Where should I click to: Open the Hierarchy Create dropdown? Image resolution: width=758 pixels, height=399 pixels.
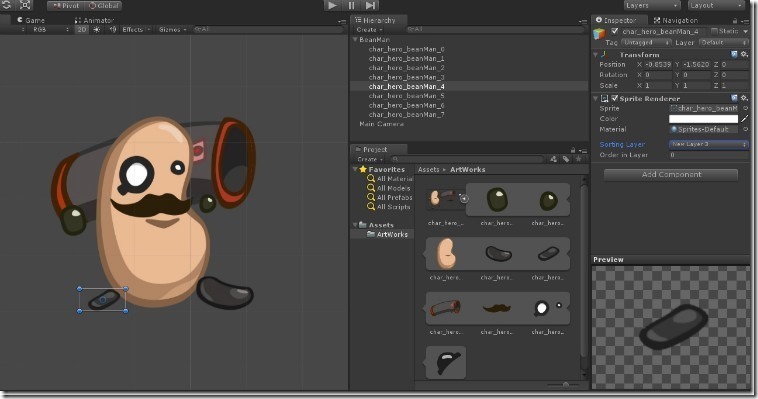369,30
